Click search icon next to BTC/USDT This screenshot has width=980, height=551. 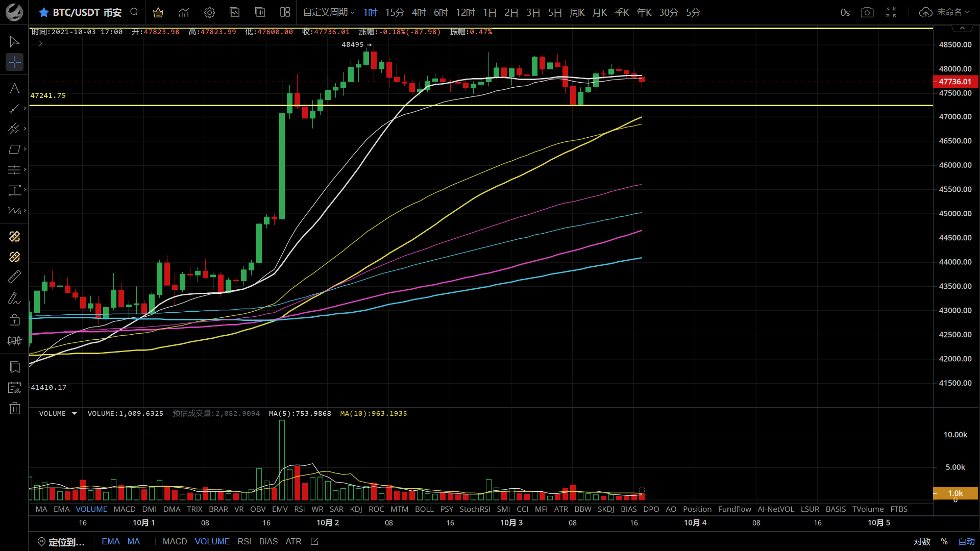click(x=134, y=12)
